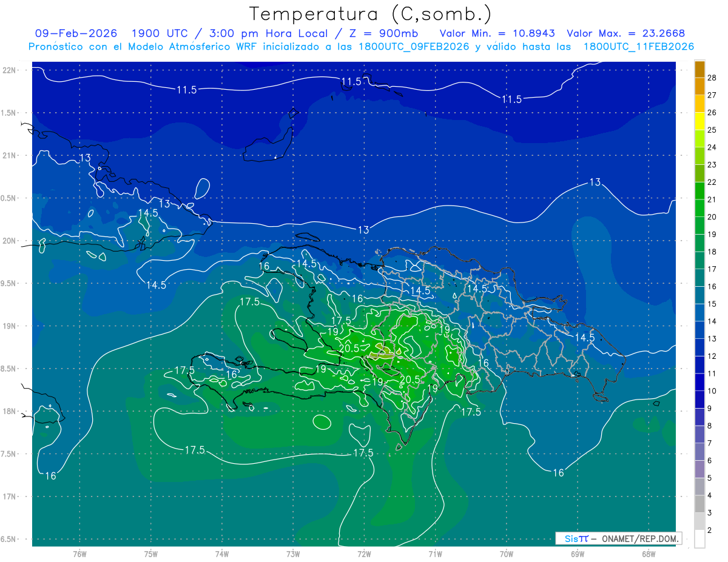Click the color scale label "14"
Screen dimensions: 728x562
click(712, 321)
